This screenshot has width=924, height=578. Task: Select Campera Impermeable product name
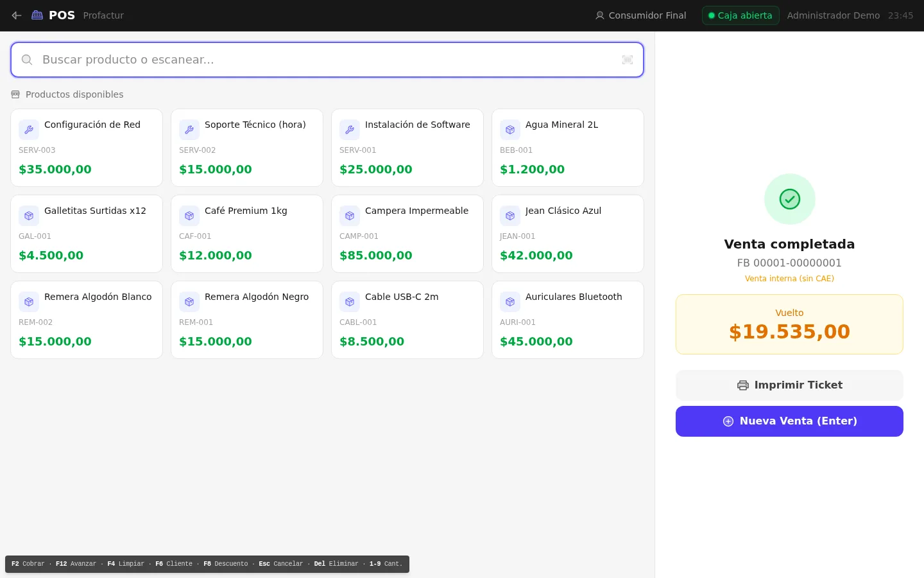pos(417,211)
